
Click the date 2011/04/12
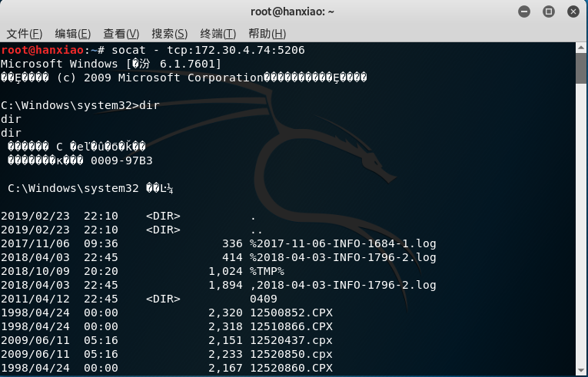pos(35,299)
